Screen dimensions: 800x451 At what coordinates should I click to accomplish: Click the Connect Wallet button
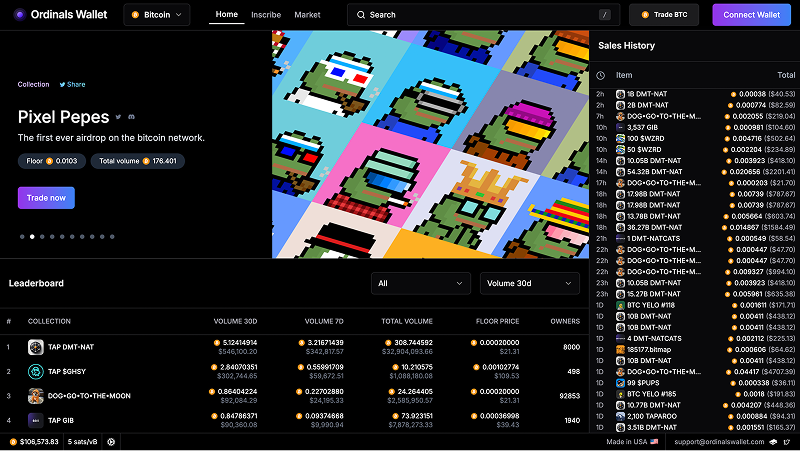[x=752, y=15]
